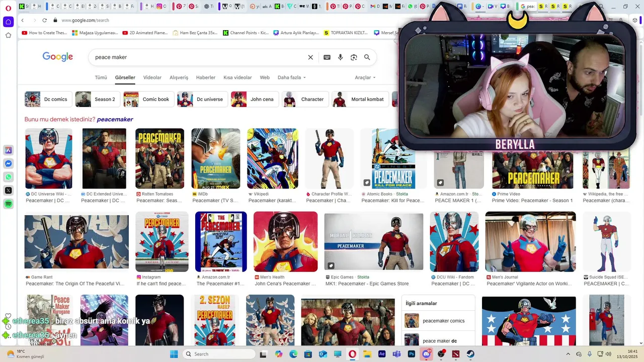Filter by John cena chip
Image resolution: width=644 pixels, height=362 pixels.
(x=255, y=99)
